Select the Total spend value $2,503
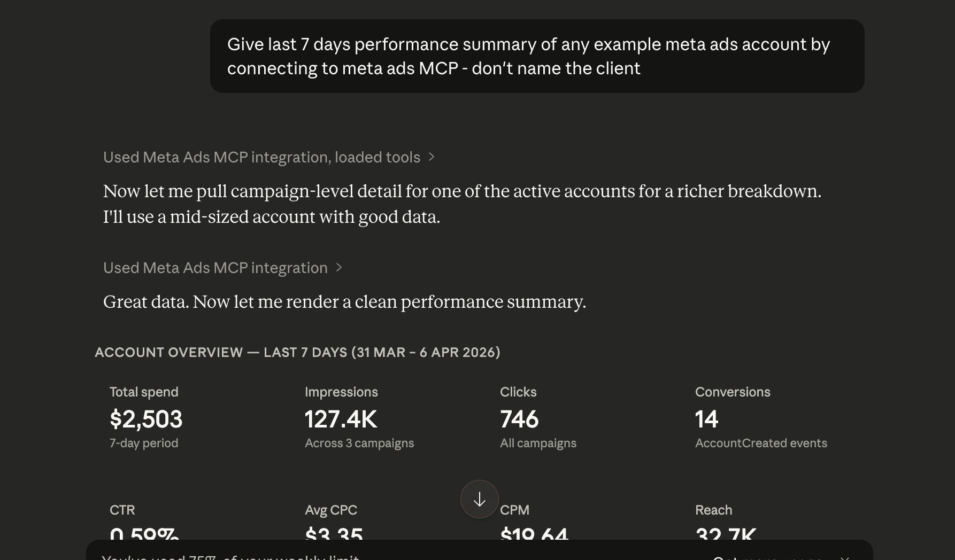Image resolution: width=955 pixels, height=560 pixels. (x=146, y=420)
